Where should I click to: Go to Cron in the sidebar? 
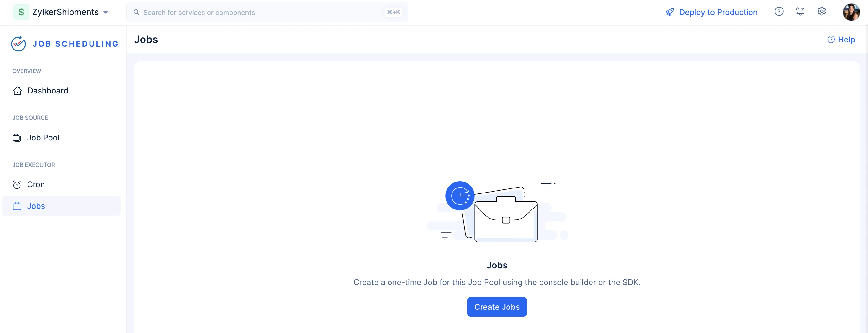[61, 185]
